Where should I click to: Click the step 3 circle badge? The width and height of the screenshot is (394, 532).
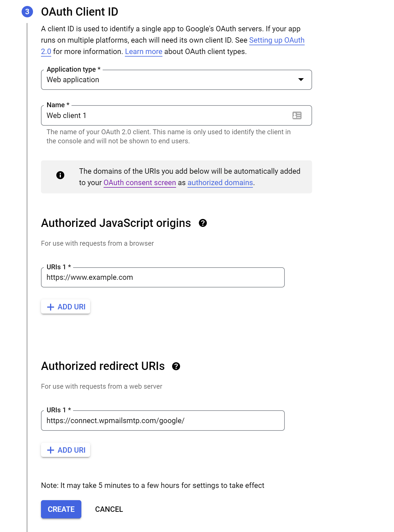(27, 12)
